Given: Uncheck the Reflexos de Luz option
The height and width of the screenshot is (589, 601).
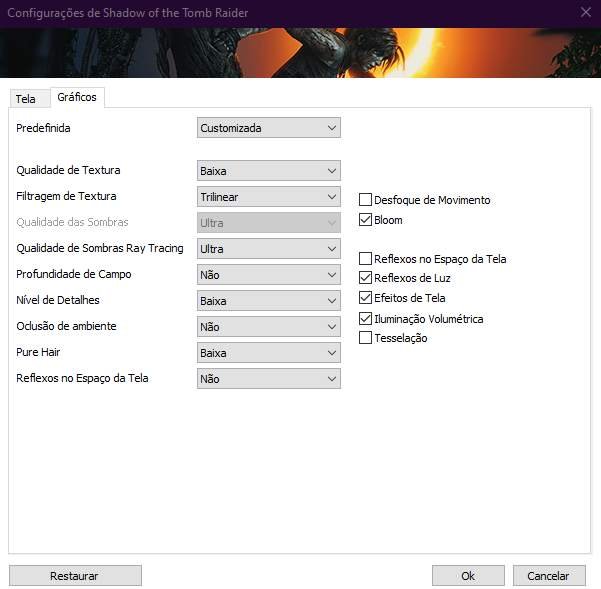Looking at the screenshot, I should pos(366,278).
